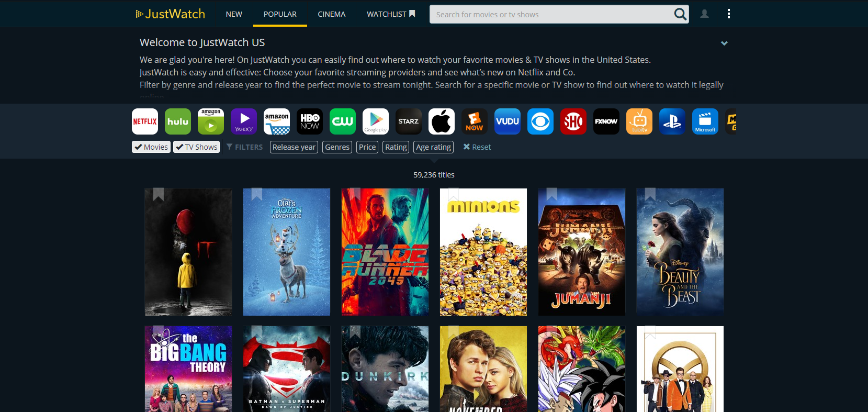Open the Kingsman poster
This screenshot has height=412, width=868.
pos(680,369)
